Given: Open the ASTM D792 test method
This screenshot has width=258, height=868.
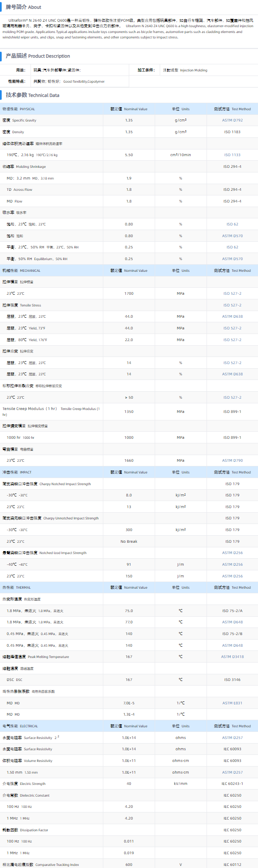Looking at the screenshot, I should click(232, 120).
